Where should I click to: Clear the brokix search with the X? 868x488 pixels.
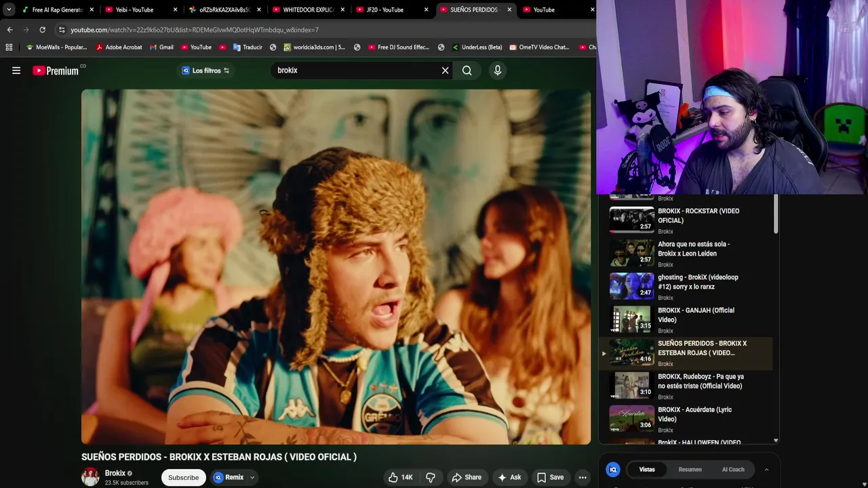coord(446,70)
